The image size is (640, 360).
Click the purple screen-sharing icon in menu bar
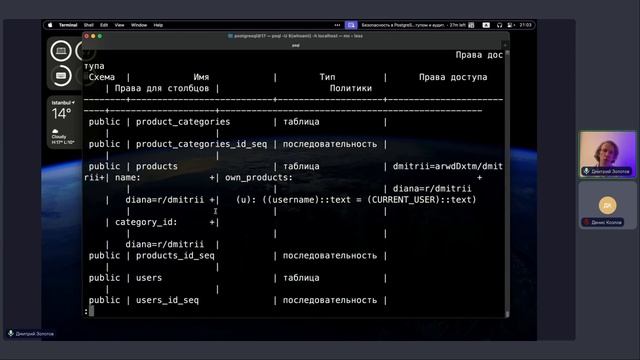[x=351, y=25]
